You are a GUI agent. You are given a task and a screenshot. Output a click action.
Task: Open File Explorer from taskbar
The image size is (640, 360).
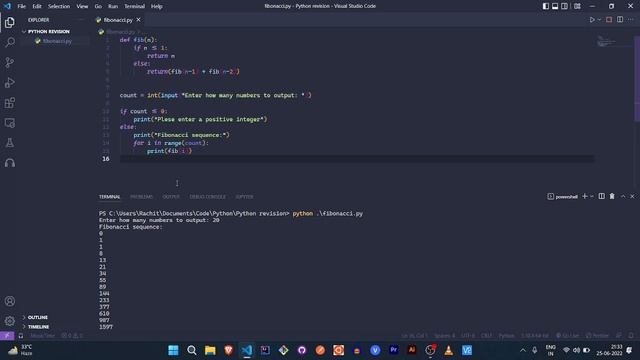pos(210,350)
